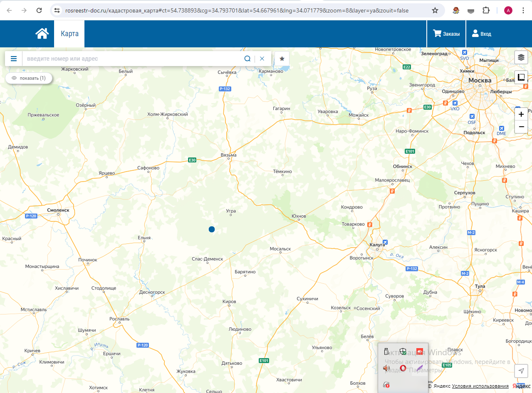Select the measuring ruler tool

(521, 77)
